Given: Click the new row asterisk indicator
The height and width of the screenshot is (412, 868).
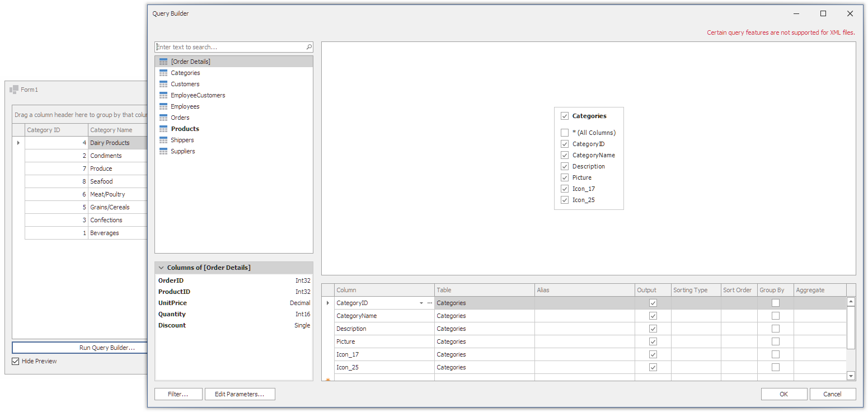Looking at the screenshot, I should pos(328,380).
